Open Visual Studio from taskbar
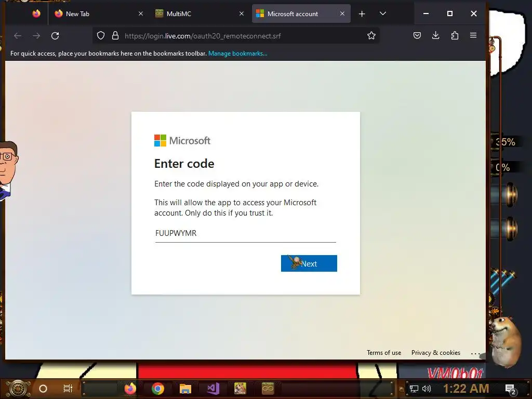The image size is (532, 399). 213,389
